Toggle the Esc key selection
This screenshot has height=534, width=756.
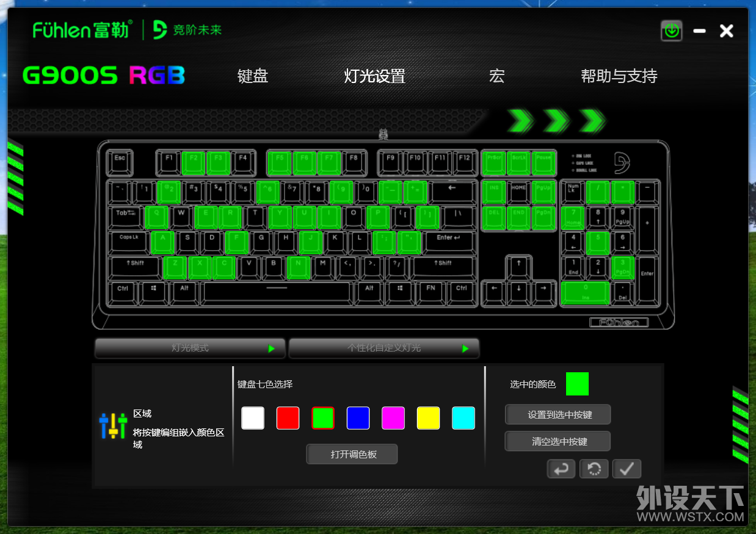[x=120, y=162]
